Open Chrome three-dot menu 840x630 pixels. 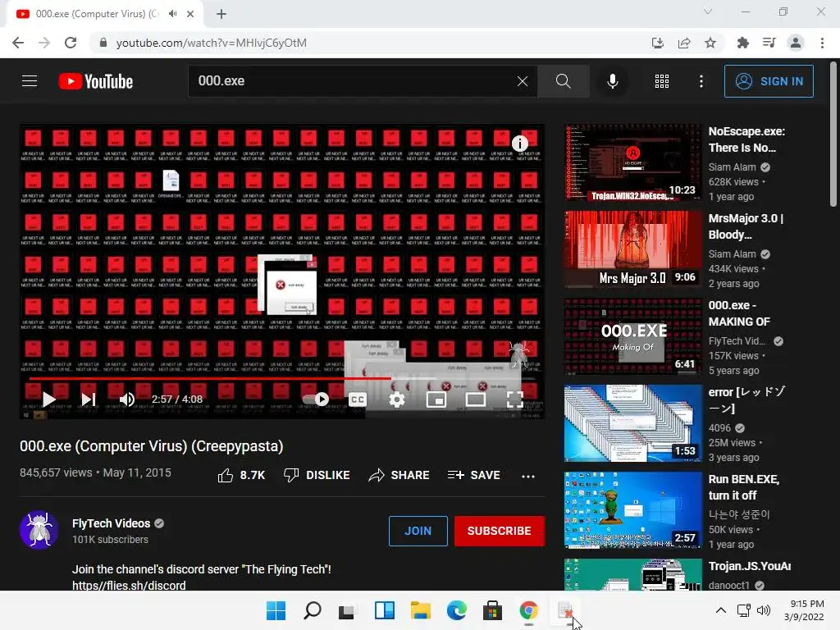[822, 43]
